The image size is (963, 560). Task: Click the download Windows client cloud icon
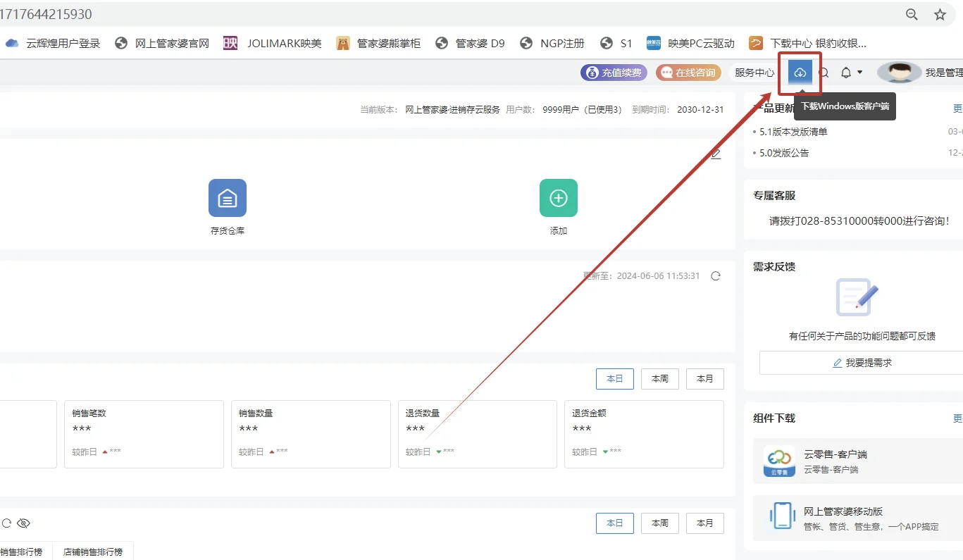[x=800, y=73]
